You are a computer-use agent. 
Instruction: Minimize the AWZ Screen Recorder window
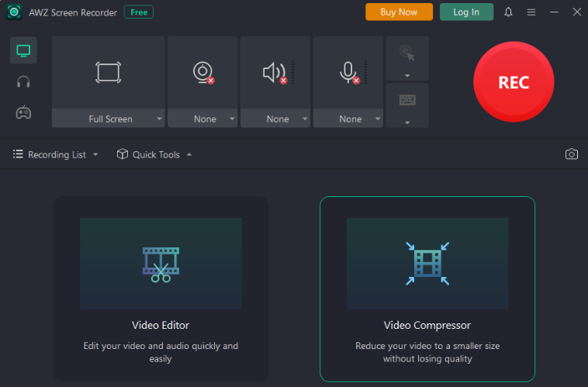(554, 12)
